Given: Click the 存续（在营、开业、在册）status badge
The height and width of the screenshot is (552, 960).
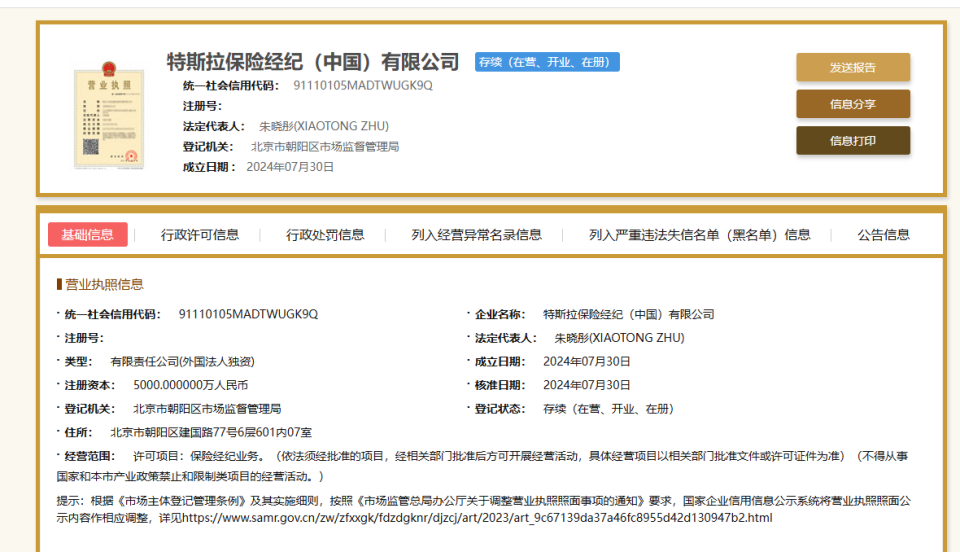Looking at the screenshot, I should (x=547, y=62).
